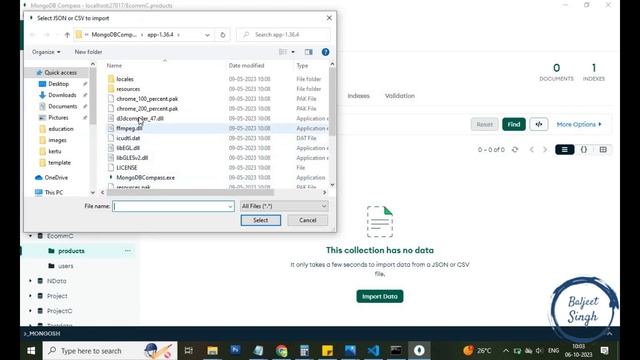Open the All Files type filter dropdown
640x360 pixels.
[284, 206]
